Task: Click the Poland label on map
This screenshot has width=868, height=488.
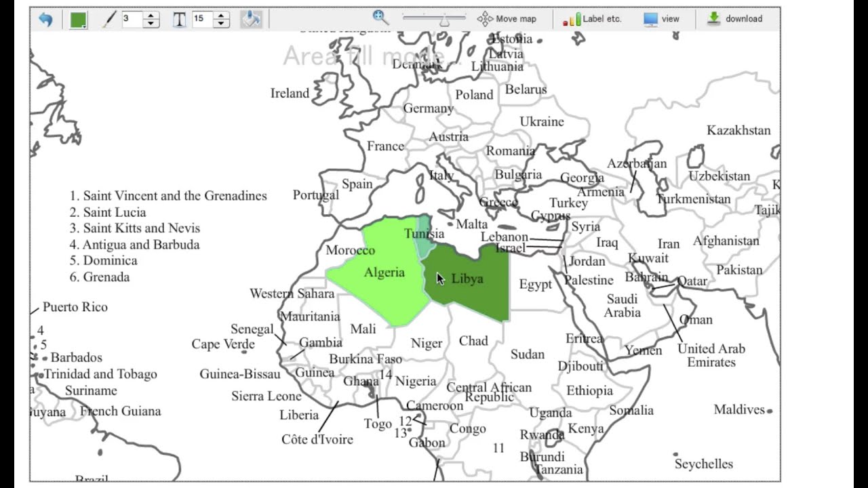Action: point(474,94)
